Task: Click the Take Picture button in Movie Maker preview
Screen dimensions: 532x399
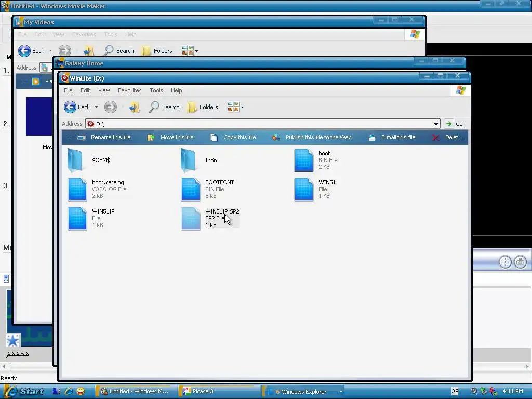Action: click(521, 262)
